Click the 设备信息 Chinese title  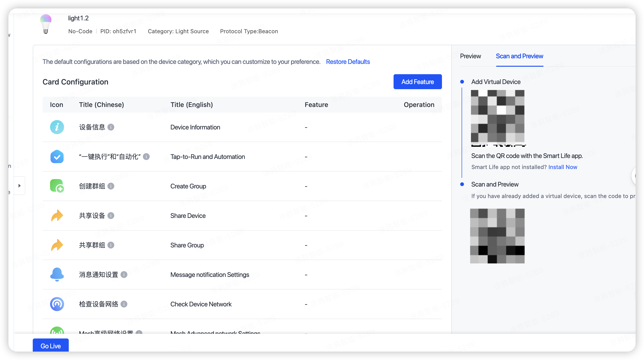[x=92, y=127]
